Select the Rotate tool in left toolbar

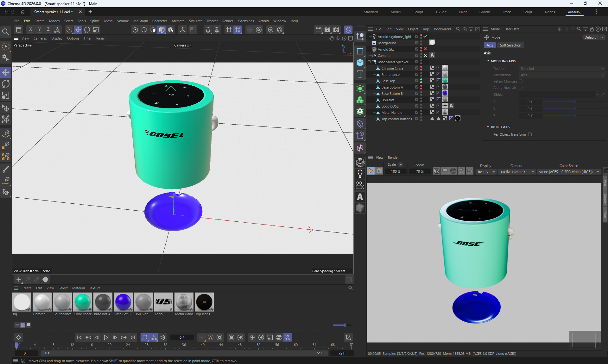tap(6, 84)
